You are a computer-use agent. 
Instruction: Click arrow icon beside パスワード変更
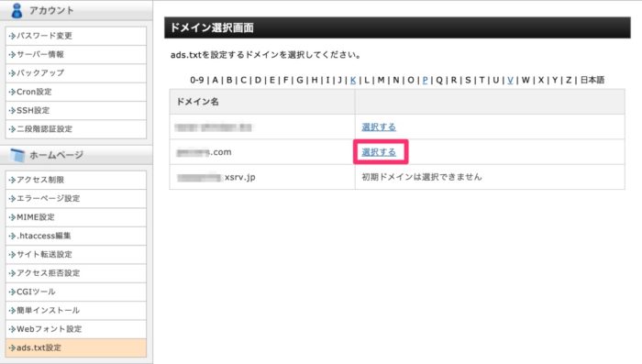point(12,36)
